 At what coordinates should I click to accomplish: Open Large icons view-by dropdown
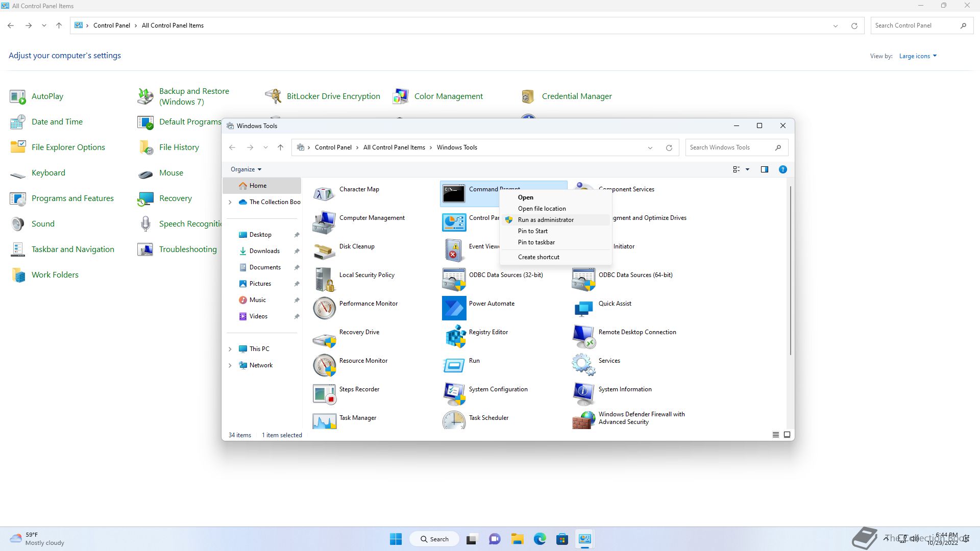[x=918, y=56]
